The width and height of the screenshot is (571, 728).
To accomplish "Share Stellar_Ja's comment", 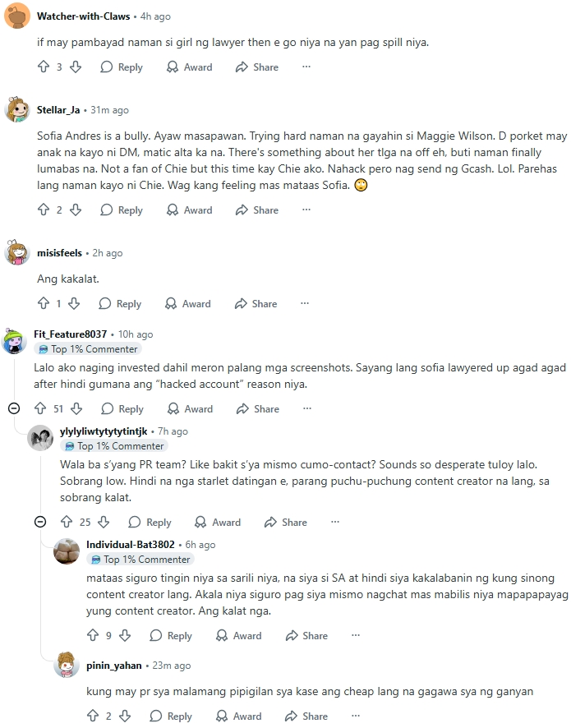I will 257,210.
